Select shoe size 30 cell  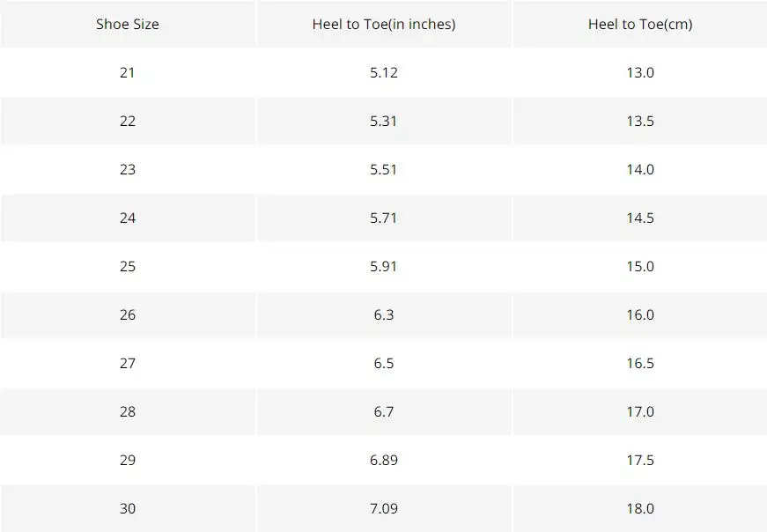click(127, 508)
